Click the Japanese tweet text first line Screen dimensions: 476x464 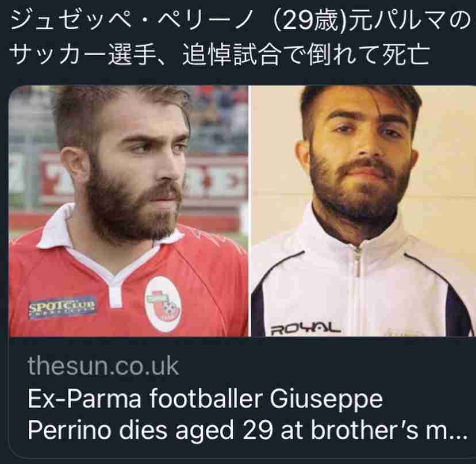(240, 20)
